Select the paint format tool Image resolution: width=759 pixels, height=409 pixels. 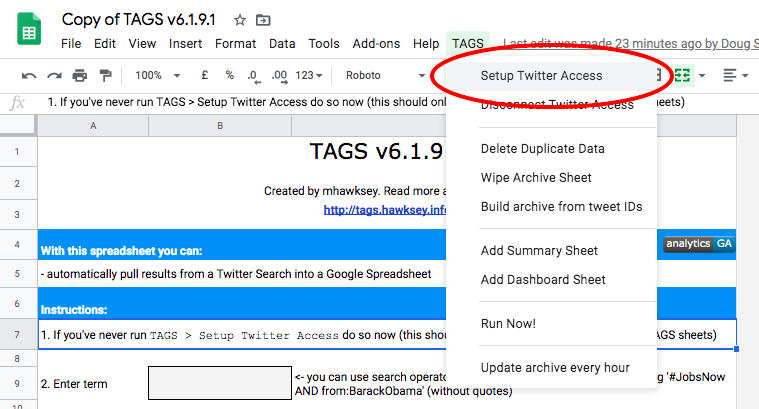[105, 76]
